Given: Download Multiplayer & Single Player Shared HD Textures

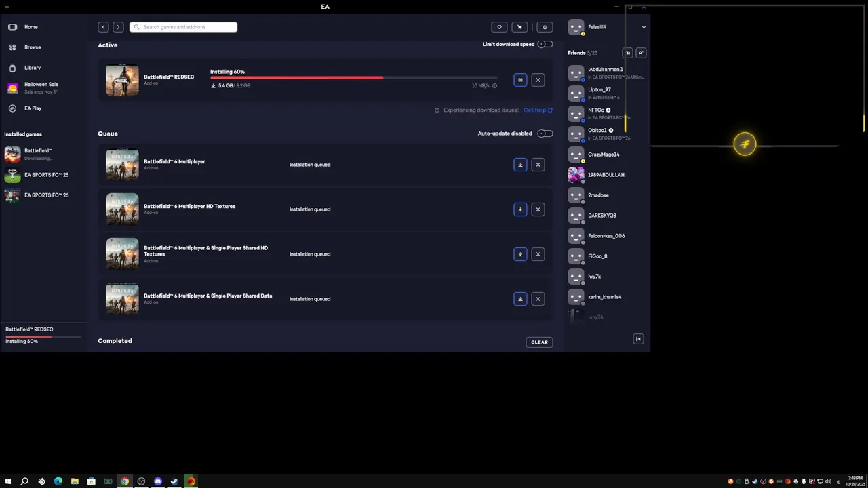Looking at the screenshot, I should click(x=520, y=254).
